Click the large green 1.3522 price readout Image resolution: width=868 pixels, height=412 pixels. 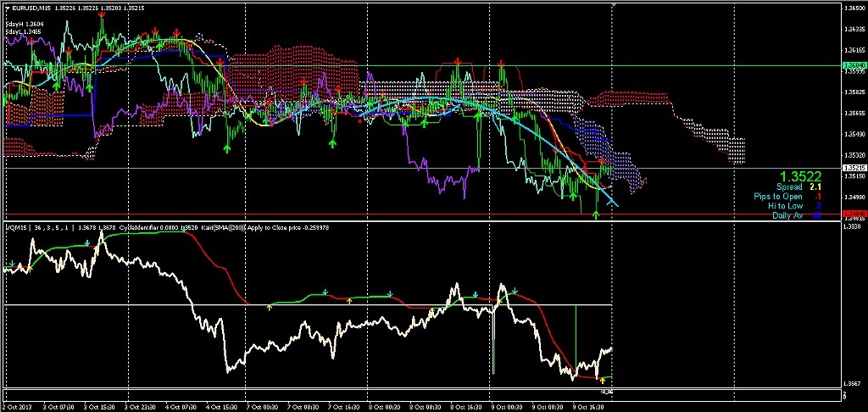pyautogui.click(x=801, y=176)
